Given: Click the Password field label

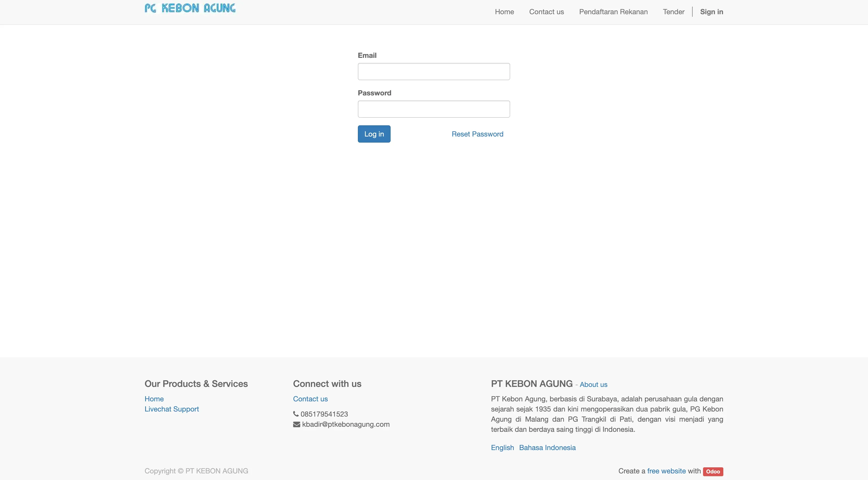Looking at the screenshot, I should (x=374, y=93).
